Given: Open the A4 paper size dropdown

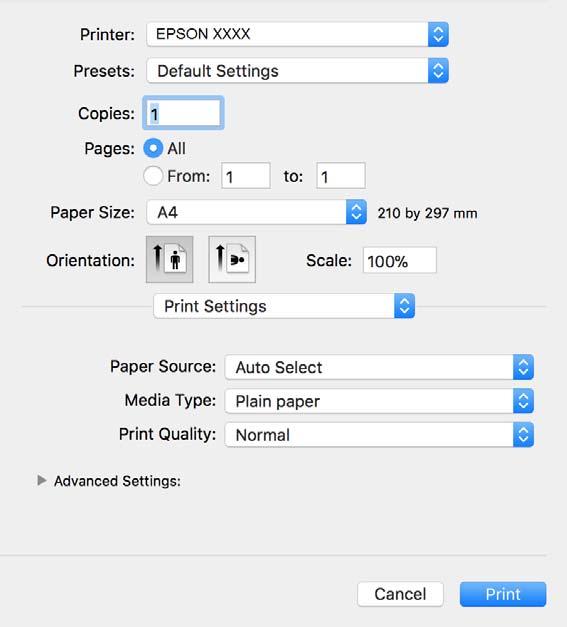Looking at the screenshot, I should coord(256,212).
